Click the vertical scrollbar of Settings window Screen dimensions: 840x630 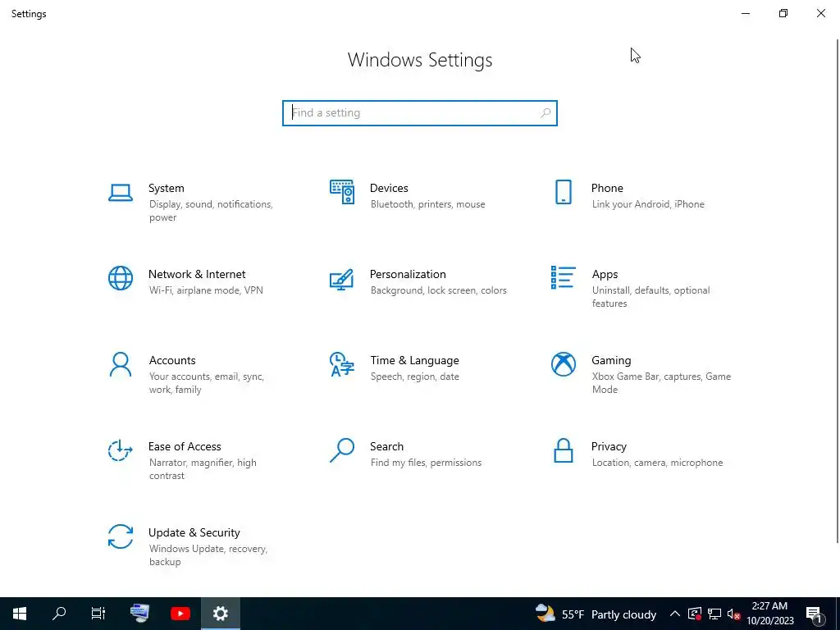click(838, 291)
